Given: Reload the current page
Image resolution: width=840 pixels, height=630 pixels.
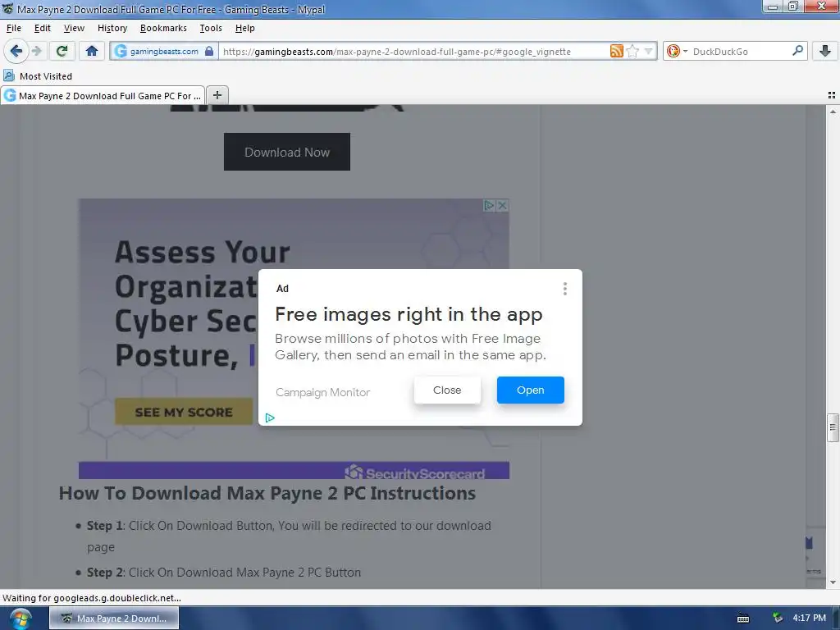Looking at the screenshot, I should pyautogui.click(x=62, y=52).
